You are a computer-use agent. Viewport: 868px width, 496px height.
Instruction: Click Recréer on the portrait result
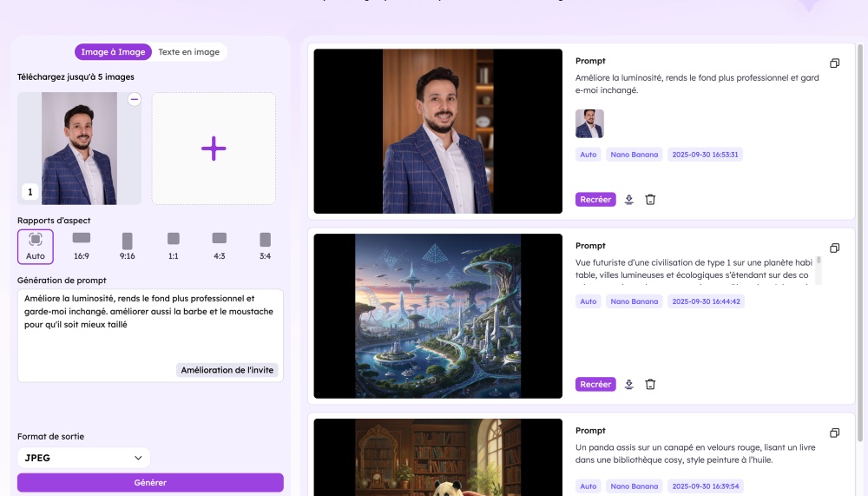tap(595, 200)
